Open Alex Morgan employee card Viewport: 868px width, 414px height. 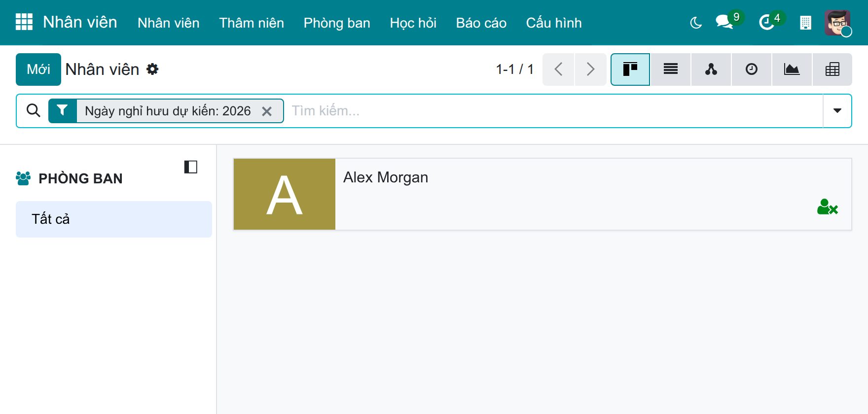coord(542,194)
